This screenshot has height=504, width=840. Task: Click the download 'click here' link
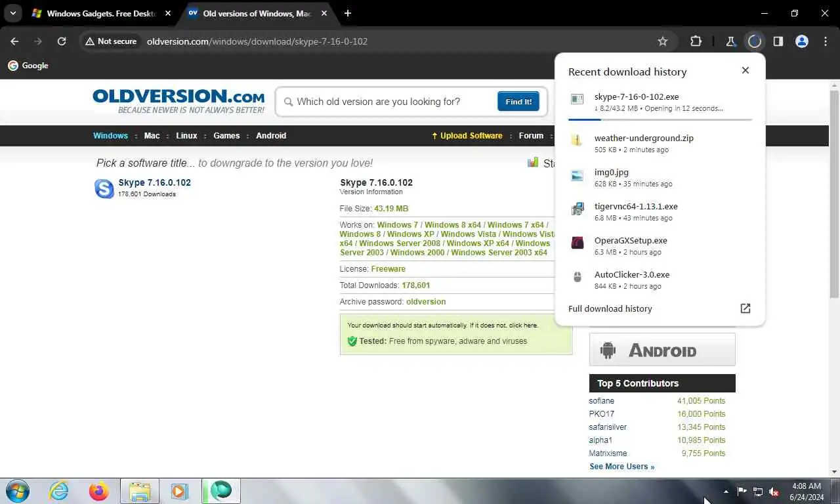(522, 325)
